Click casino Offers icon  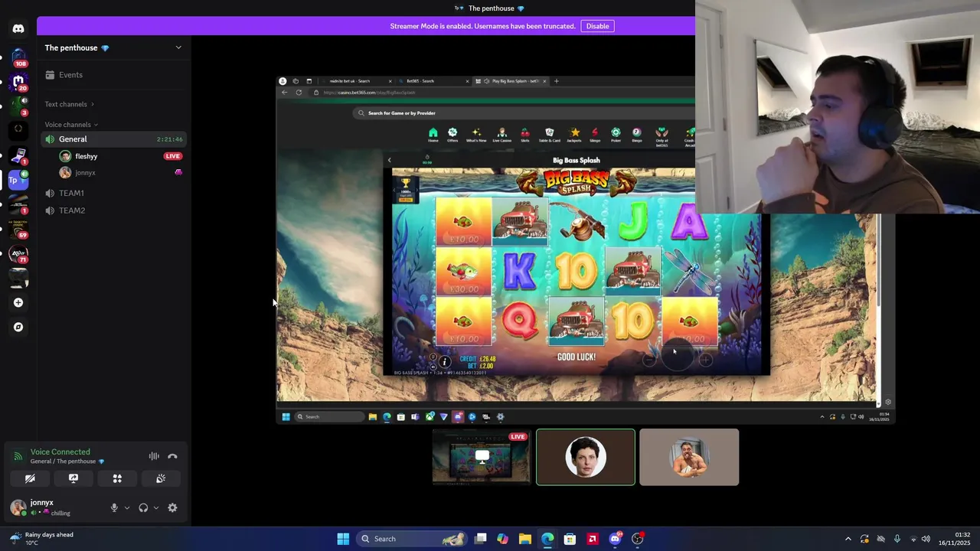click(452, 135)
